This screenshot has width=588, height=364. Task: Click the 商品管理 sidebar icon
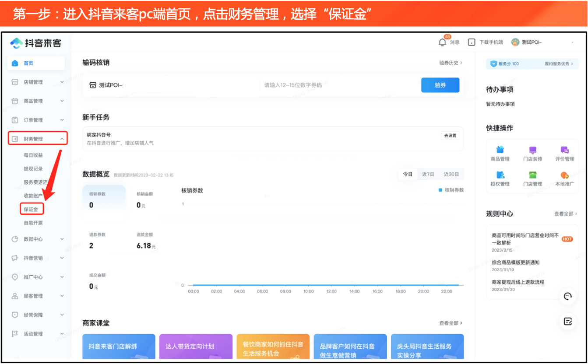pyautogui.click(x=15, y=101)
